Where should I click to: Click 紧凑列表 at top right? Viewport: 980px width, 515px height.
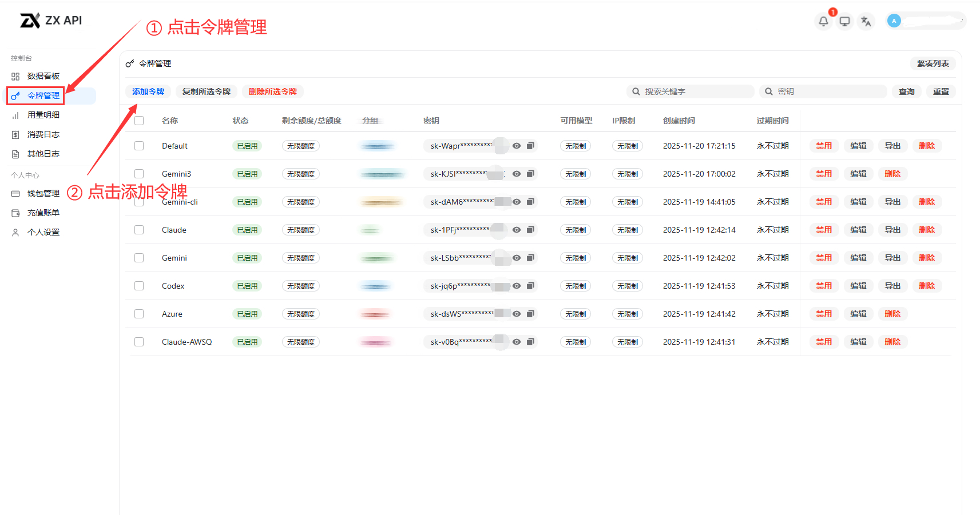point(932,63)
